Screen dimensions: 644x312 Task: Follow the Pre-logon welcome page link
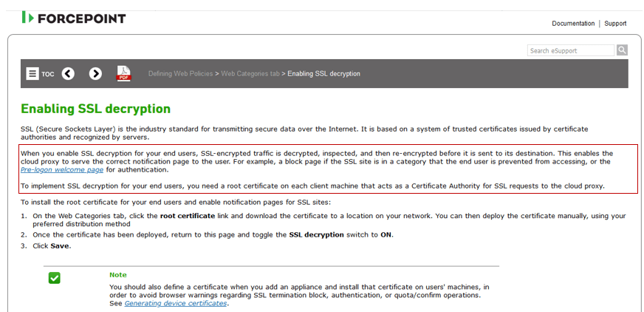[62, 170]
